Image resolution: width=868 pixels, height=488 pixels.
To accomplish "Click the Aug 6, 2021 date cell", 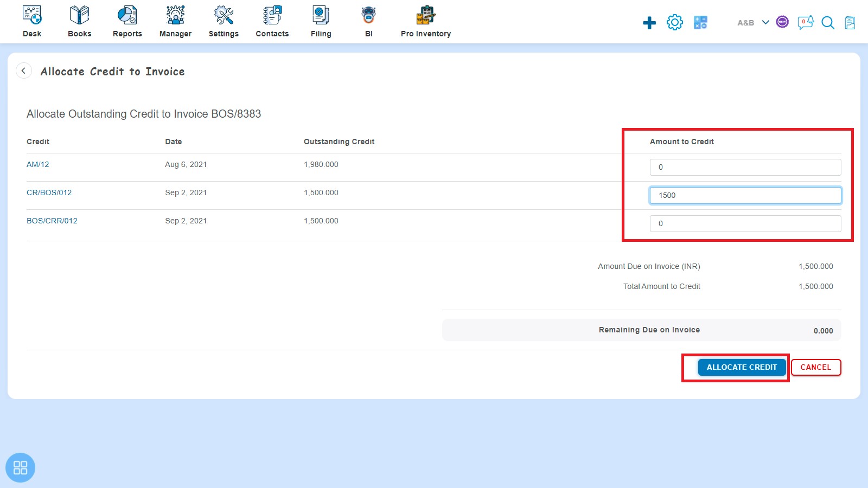I will coord(186,164).
